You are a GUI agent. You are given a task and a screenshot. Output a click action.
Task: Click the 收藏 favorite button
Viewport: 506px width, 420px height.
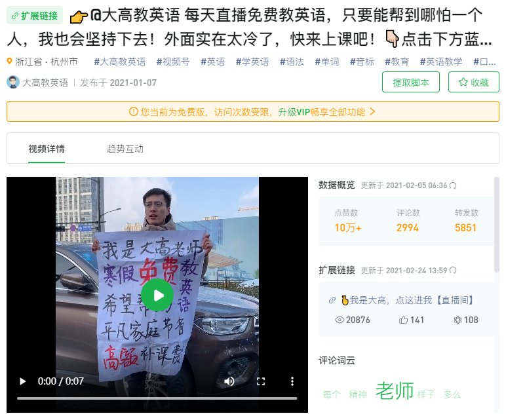click(x=474, y=83)
